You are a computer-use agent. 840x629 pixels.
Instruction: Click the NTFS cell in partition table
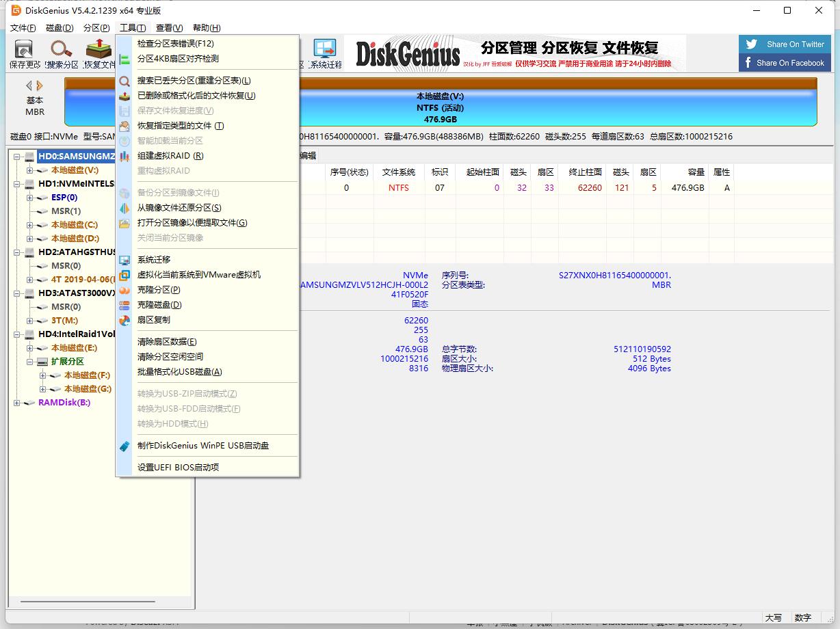click(x=399, y=188)
